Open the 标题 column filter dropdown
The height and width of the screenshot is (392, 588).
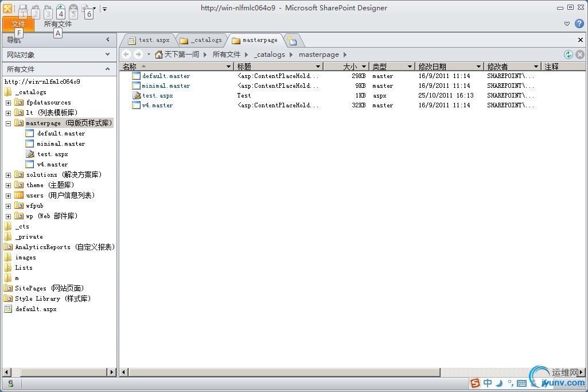[x=318, y=67]
